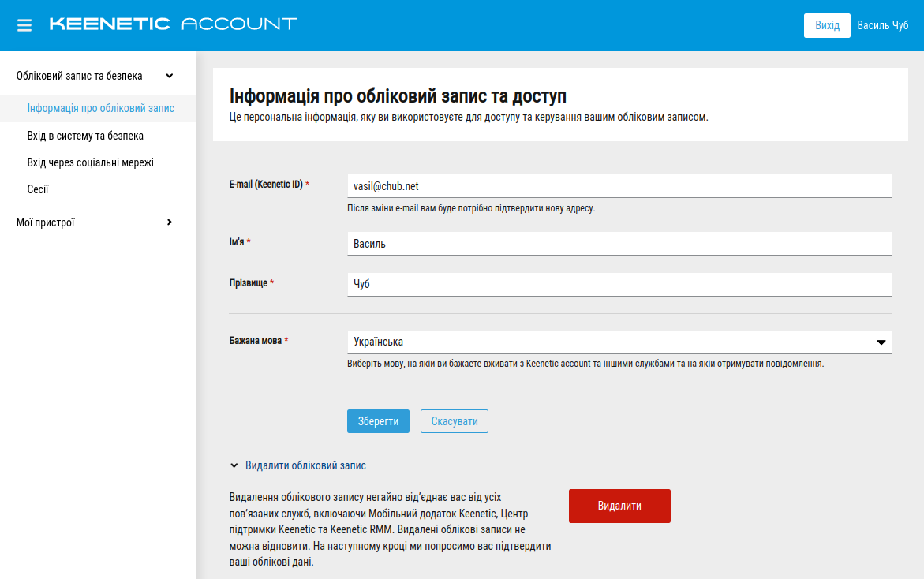The height and width of the screenshot is (579, 924).
Task: Select Інформація про обліковий запис menu item
Action: pos(100,108)
